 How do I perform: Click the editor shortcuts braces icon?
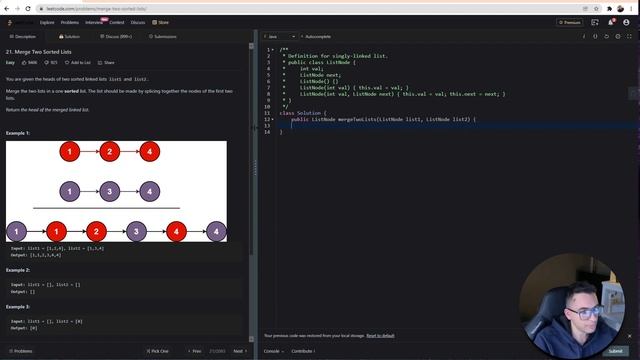pos(595,36)
